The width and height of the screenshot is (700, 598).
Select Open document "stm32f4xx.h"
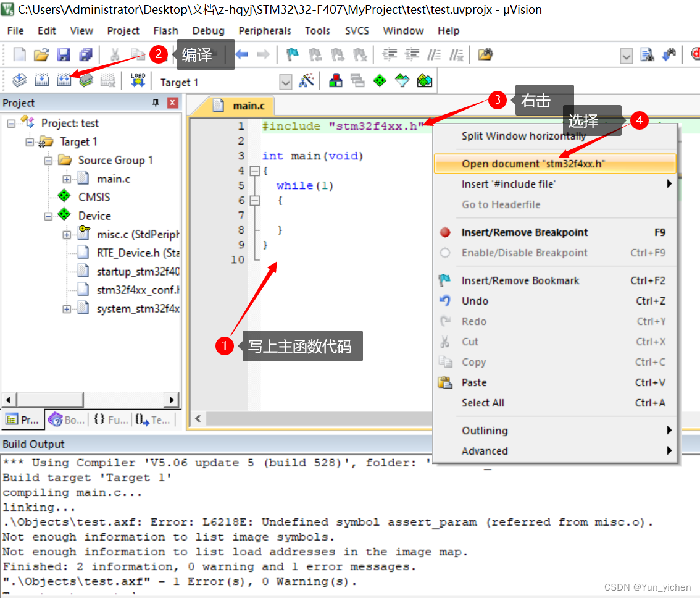556,164
